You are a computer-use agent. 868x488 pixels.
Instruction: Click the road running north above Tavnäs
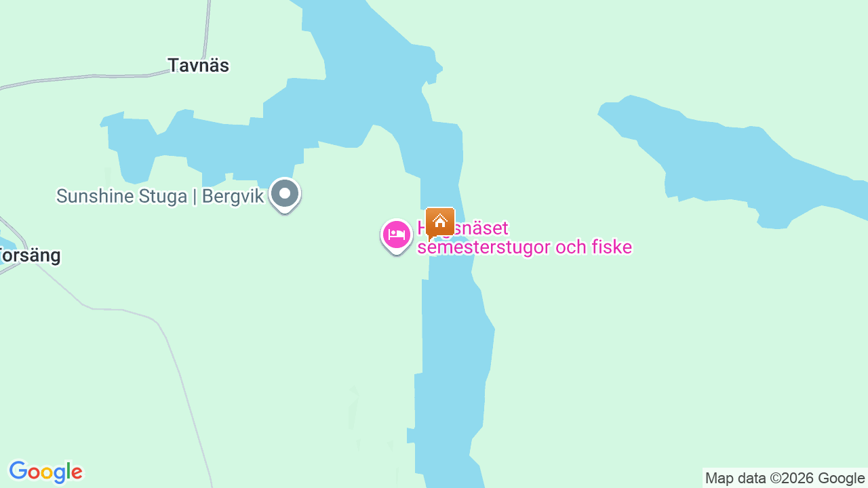coord(206,27)
